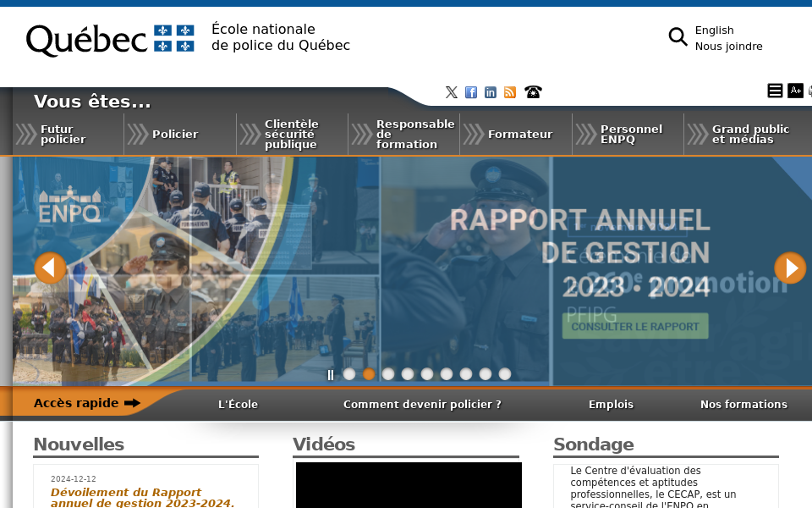Screen dimensions: 812x508
Task: Click the X (Twitter) icon
Action: [452, 91]
